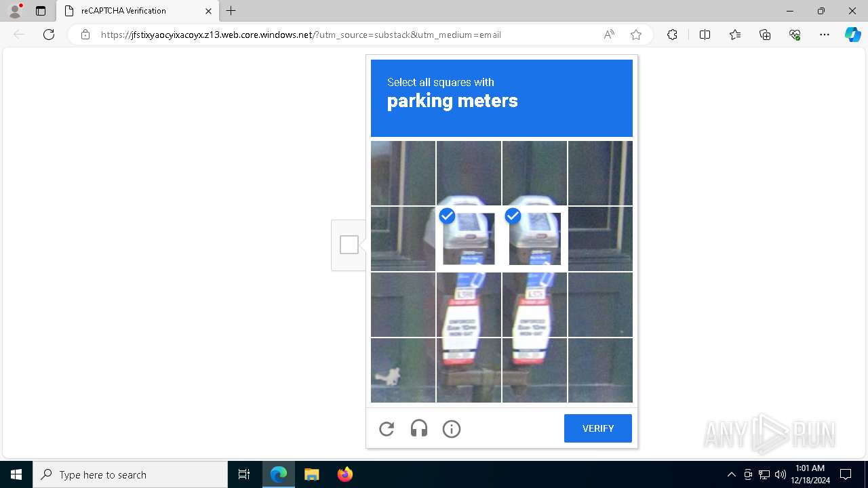868x488 pixels.
Task: Open volume control in tray
Action: pos(781,474)
